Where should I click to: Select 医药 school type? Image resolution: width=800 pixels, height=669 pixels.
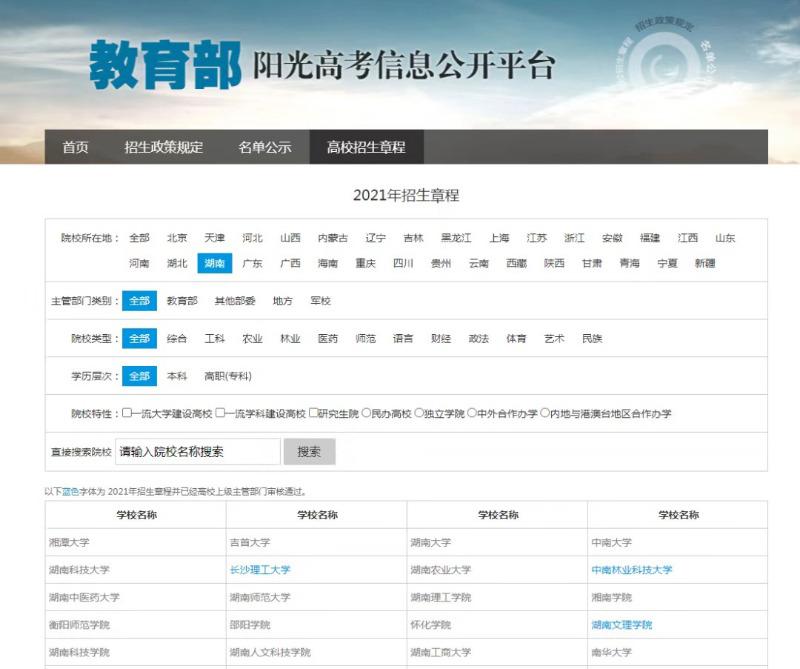pos(328,338)
